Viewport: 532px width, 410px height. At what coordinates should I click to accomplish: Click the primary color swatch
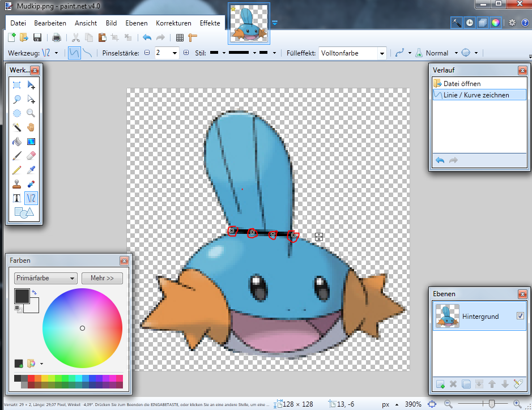[22, 296]
